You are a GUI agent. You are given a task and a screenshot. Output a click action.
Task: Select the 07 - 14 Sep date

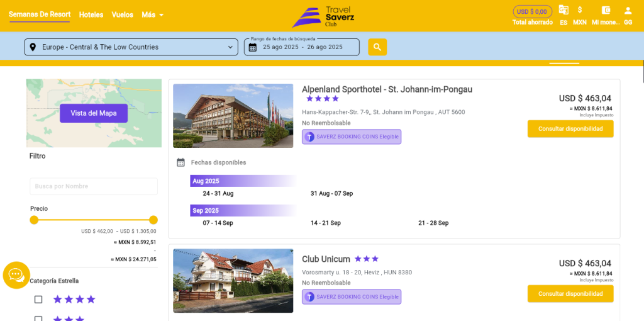(x=218, y=223)
